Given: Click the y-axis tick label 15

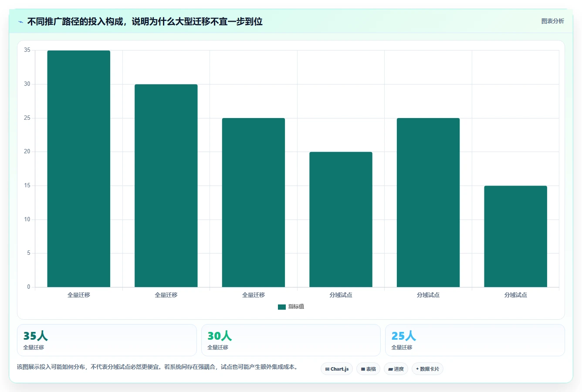Looking at the screenshot, I should coord(27,186).
